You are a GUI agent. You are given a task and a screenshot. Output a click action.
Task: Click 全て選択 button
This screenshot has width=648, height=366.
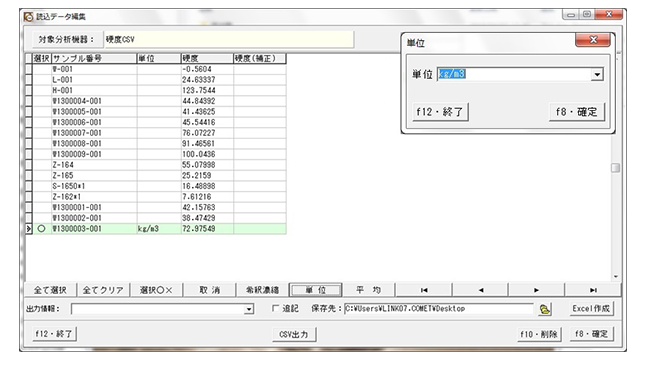click(50, 290)
